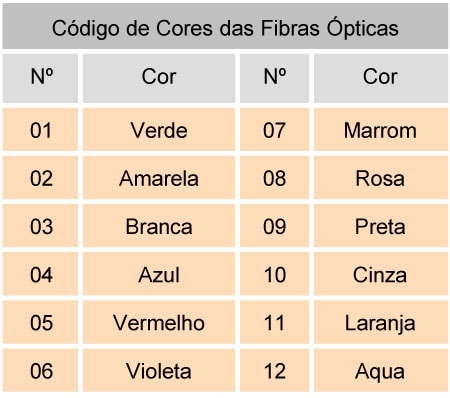The image size is (450, 398).
Task: Select the Vermelho cell
Action: pyautogui.click(x=159, y=322)
